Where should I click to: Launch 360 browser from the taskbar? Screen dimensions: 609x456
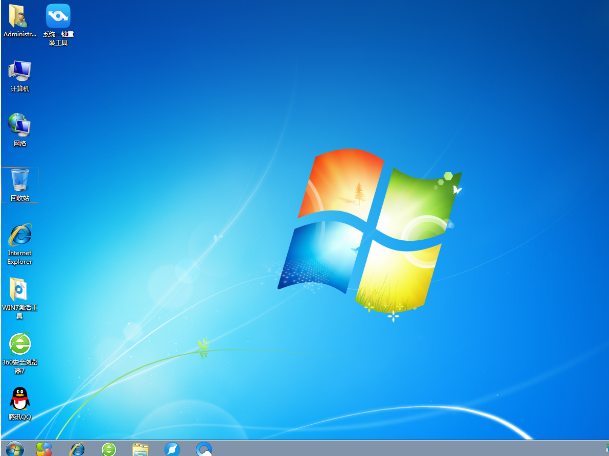pos(109,449)
